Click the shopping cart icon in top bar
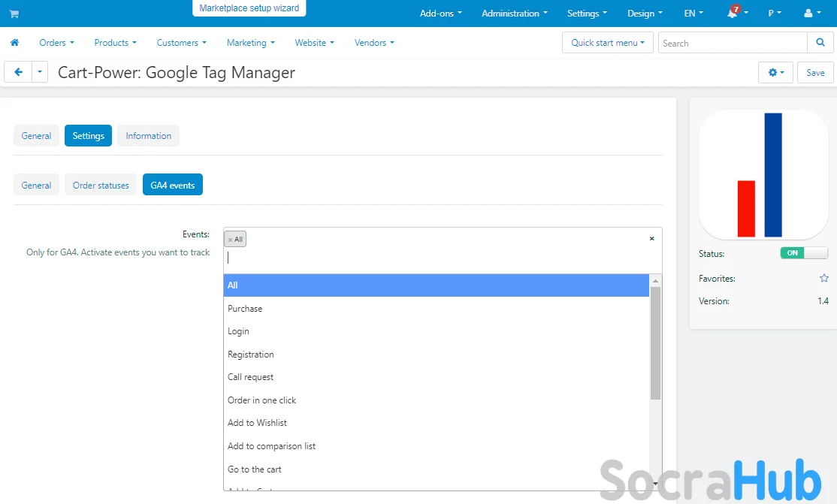 (14, 14)
